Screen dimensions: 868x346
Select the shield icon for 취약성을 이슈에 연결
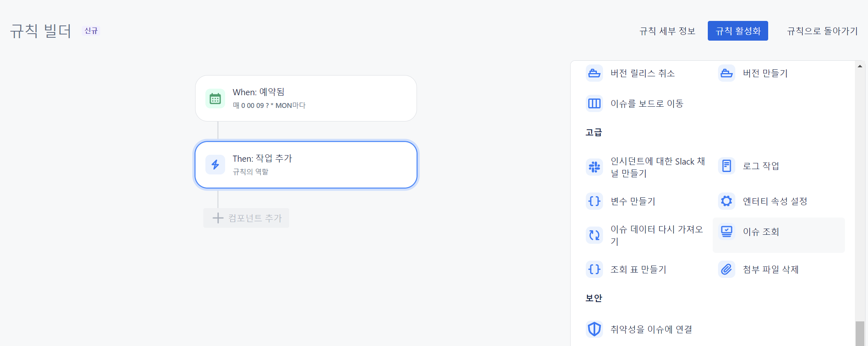click(x=594, y=329)
